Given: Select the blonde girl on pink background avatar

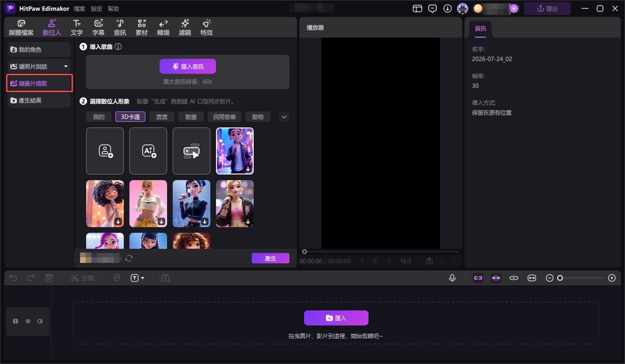Looking at the screenshot, I should pos(148,204).
